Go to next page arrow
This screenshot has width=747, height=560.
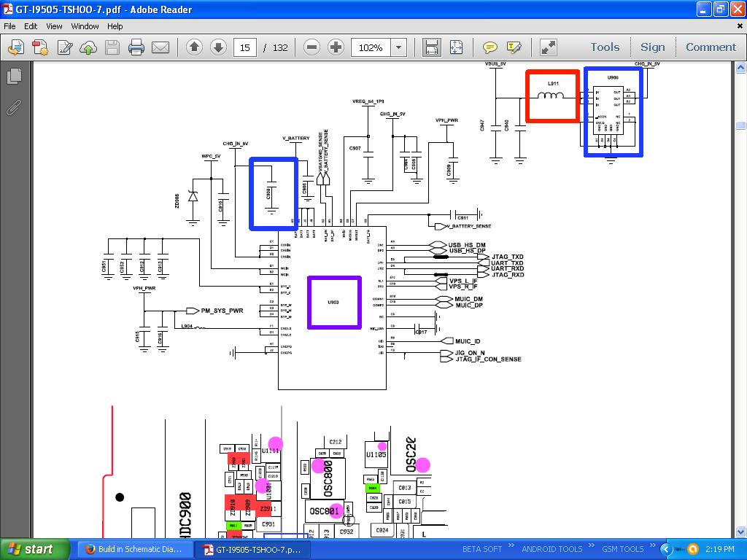pyautogui.click(x=218, y=47)
